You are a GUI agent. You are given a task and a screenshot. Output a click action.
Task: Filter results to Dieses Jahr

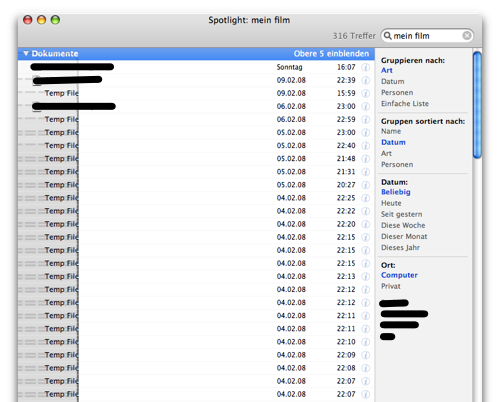[x=400, y=247]
